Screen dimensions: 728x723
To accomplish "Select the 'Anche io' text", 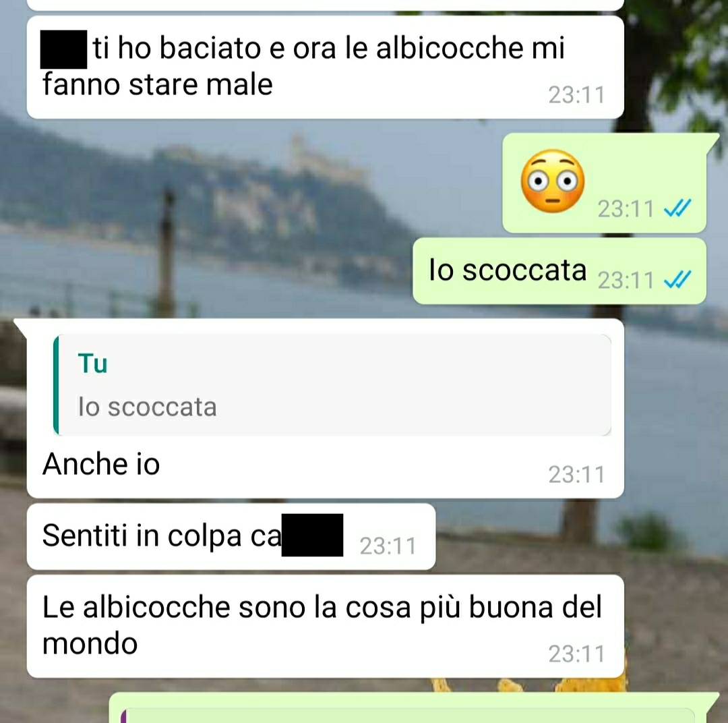I will [x=100, y=464].
